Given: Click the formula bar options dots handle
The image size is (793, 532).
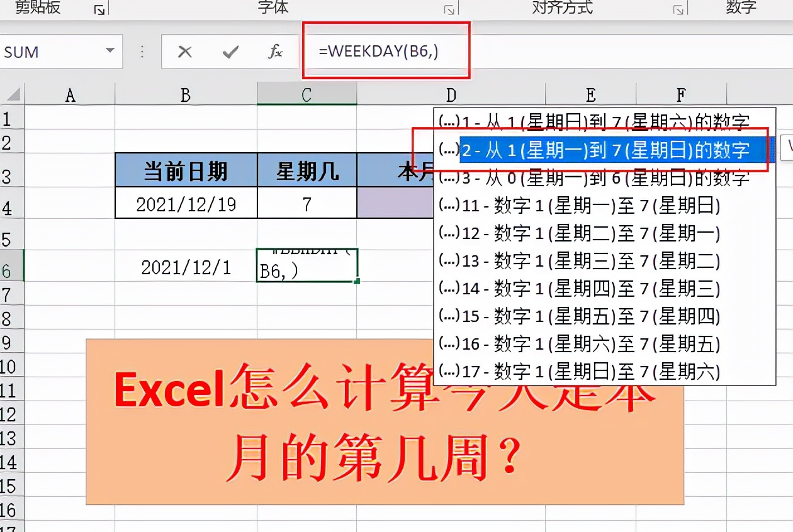Looking at the screenshot, I should [142, 52].
